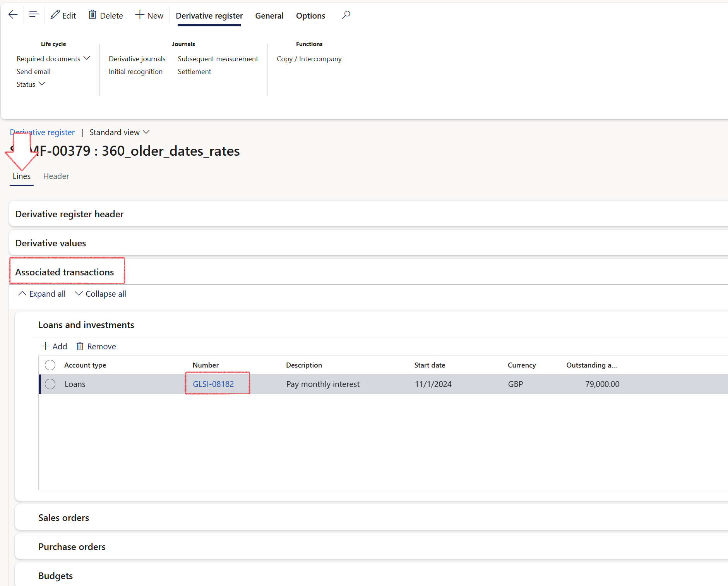Screen dimensions: 728x586
Task: Click the 'Pay monthly interest' cell
Action: coord(323,384)
